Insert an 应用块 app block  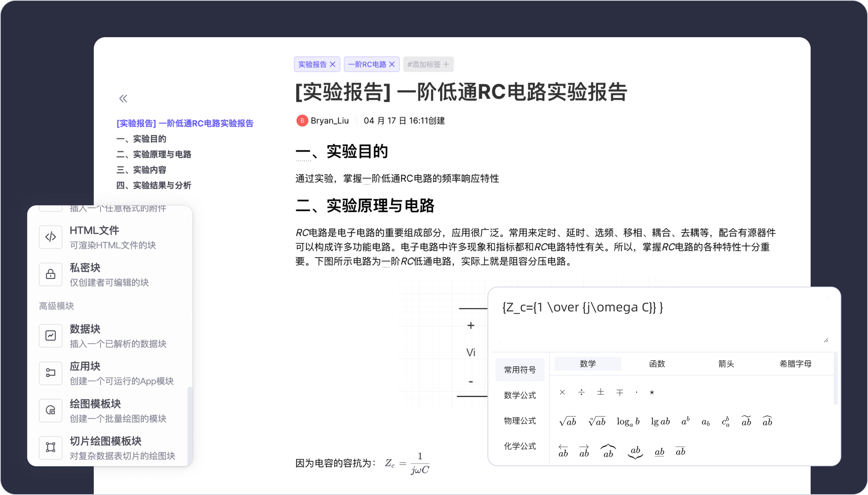click(x=110, y=373)
